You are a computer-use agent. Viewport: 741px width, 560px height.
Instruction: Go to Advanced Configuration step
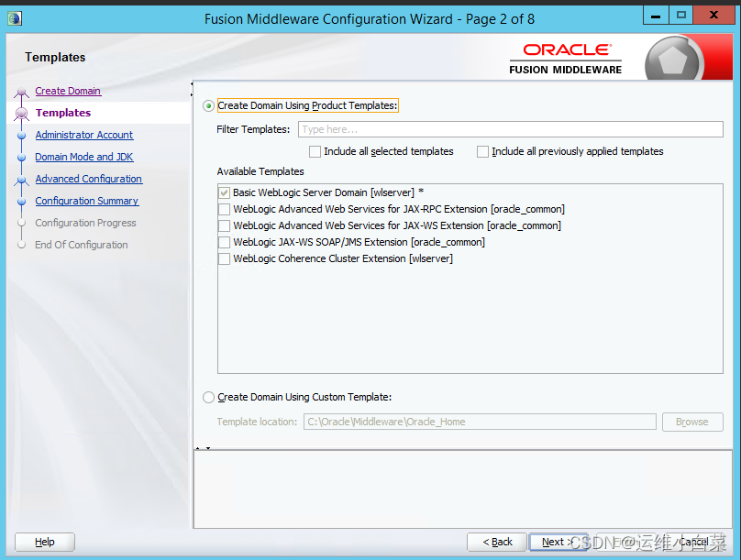coord(89,179)
